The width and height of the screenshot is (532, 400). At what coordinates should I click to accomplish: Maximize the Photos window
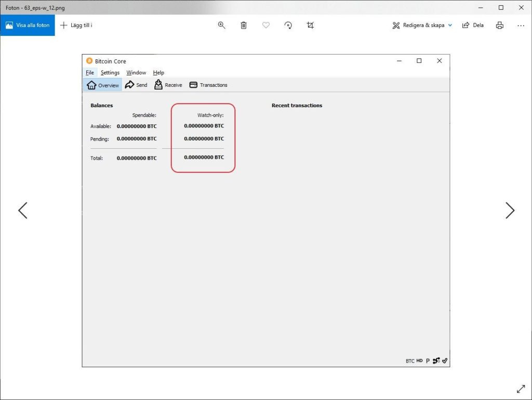pos(501,7)
